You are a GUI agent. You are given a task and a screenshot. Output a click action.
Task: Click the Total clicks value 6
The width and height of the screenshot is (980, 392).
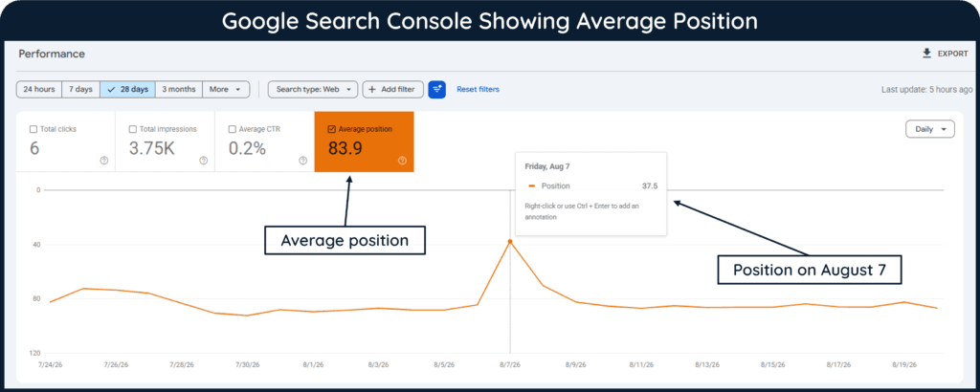[34, 148]
